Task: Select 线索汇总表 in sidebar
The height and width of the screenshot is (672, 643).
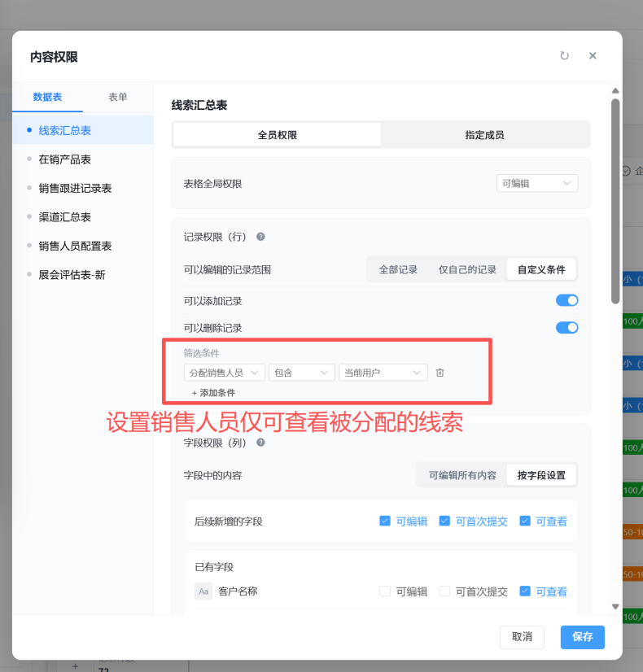Action: pyautogui.click(x=83, y=130)
